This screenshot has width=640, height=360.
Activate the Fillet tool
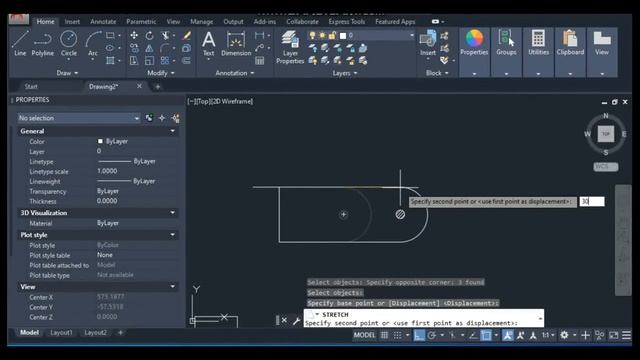165,48
